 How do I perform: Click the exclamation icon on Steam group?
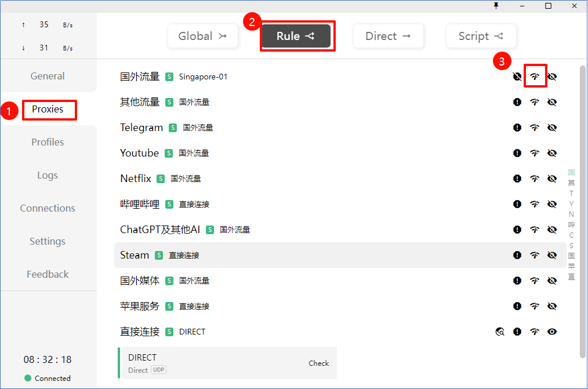click(x=517, y=255)
